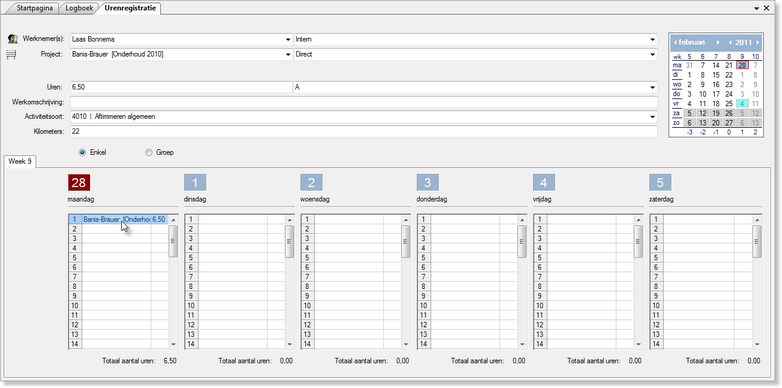
Task: Select cyan-highlighted date 4 in calendar
Action: [x=742, y=104]
